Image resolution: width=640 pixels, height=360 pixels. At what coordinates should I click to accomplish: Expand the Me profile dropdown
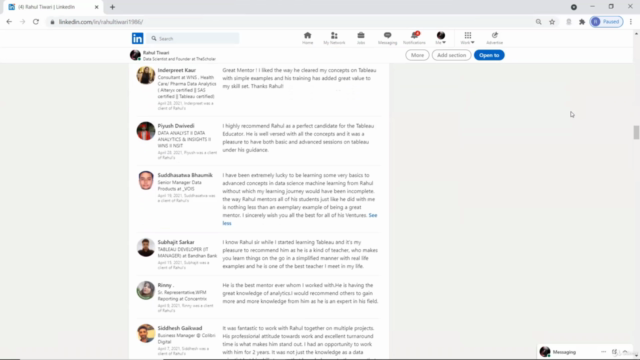(x=440, y=38)
